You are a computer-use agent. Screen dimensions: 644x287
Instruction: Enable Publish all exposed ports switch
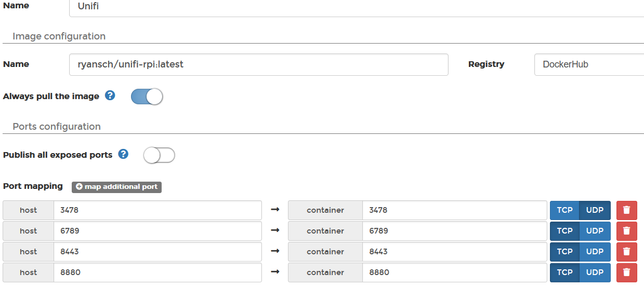tap(160, 155)
